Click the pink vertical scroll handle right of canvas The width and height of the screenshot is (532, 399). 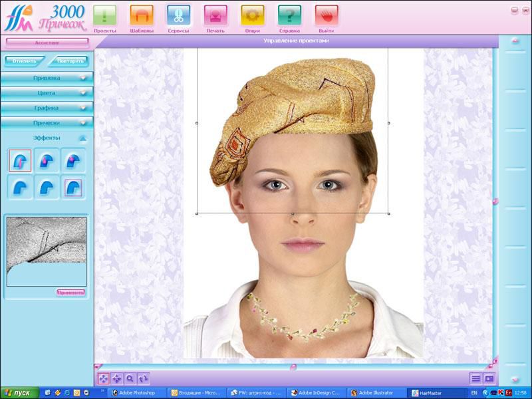(495, 200)
